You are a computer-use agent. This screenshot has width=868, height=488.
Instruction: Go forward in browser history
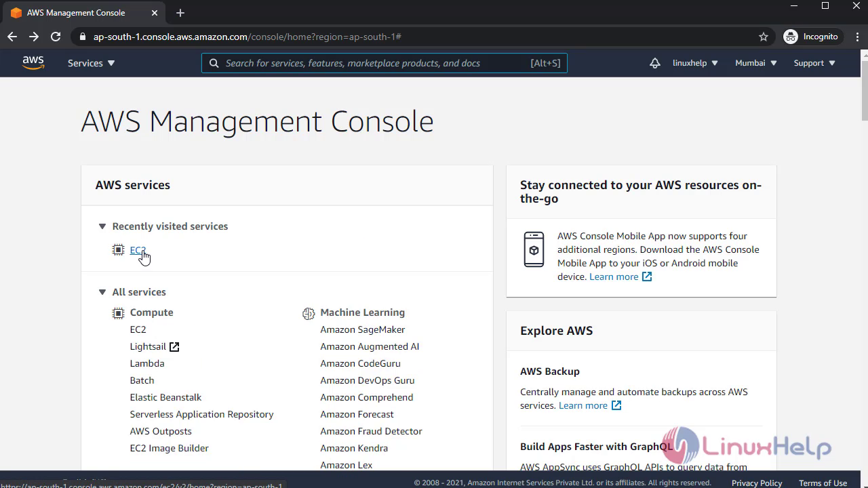click(34, 37)
